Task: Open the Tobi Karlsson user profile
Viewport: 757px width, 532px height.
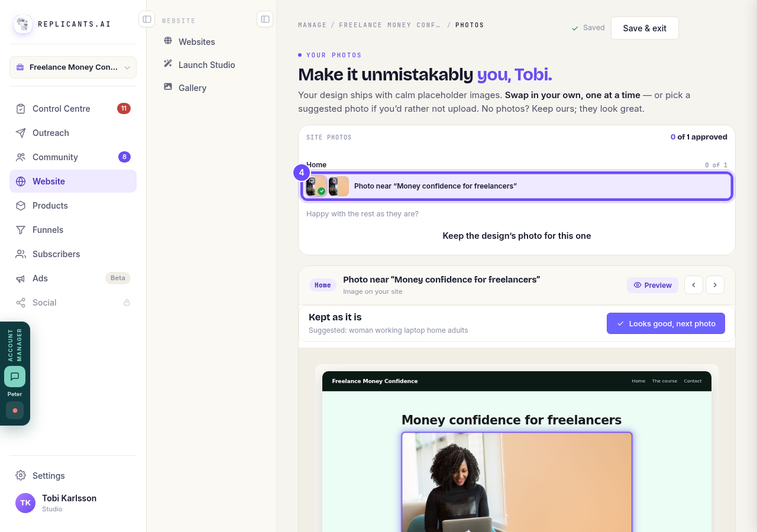Action: click(x=73, y=503)
